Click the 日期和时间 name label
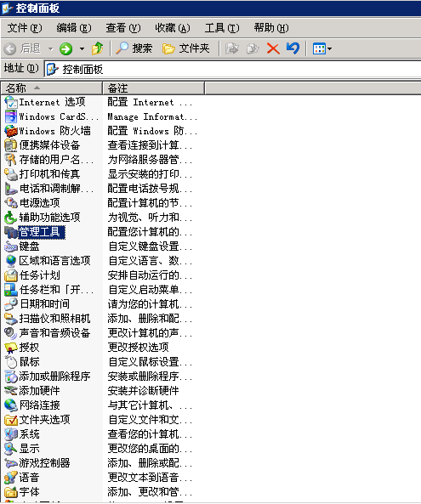This screenshot has height=504, width=421. coord(45,304)
